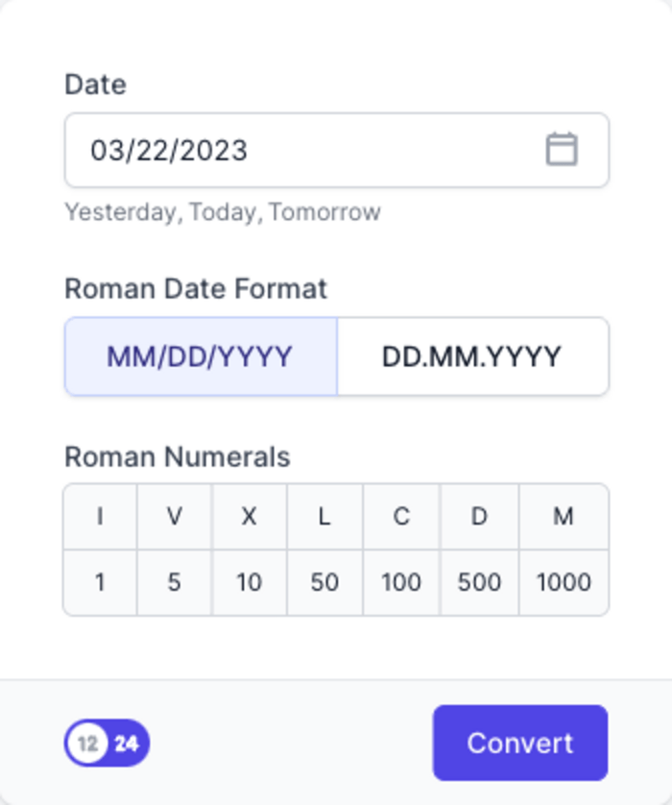Click the Roman numeral M cell
Screen dimensions: 672x805
click(564, 517)
